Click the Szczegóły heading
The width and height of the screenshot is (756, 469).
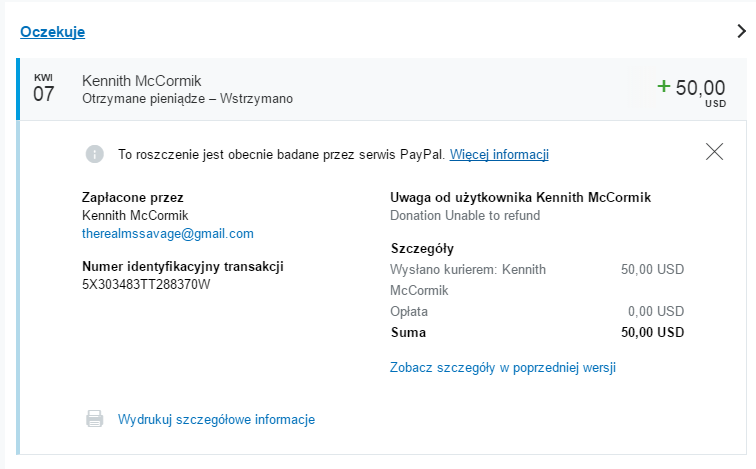[422, 249]
